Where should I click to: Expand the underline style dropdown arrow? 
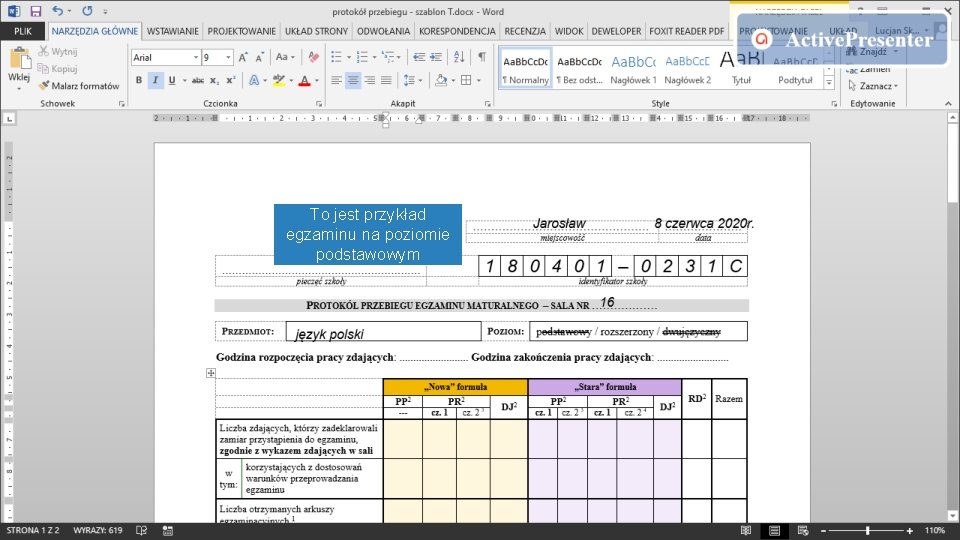click(x=184, y=80)
